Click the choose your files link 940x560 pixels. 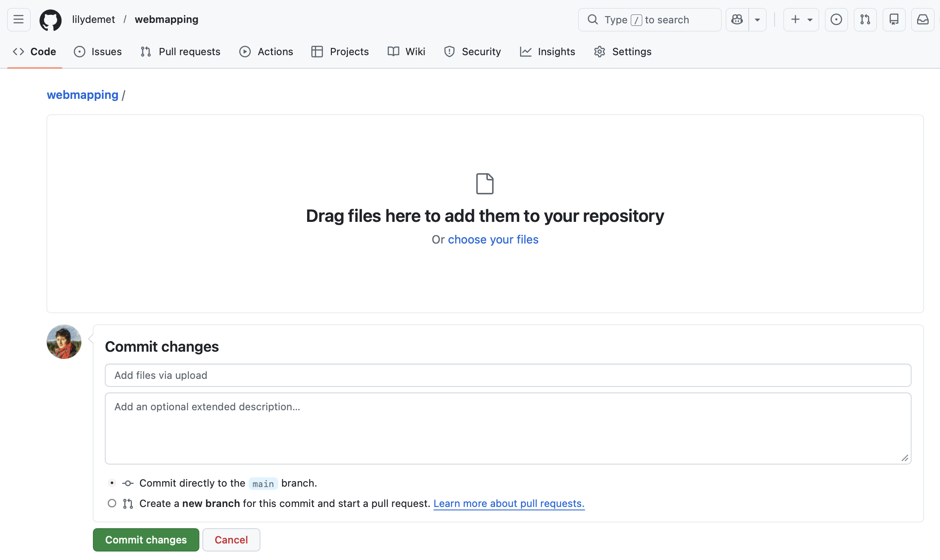click(493, 240)
